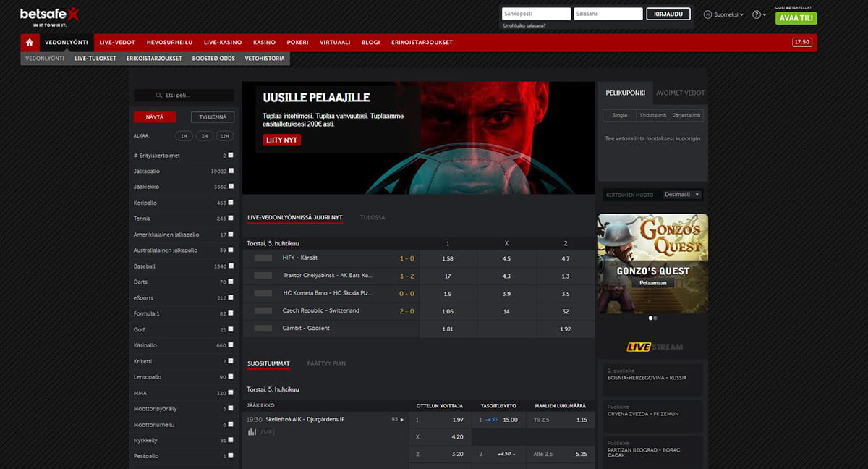Screen dimensions: 868x469
Task: Tick the eSports checkbox
Action: coord(231,297)
